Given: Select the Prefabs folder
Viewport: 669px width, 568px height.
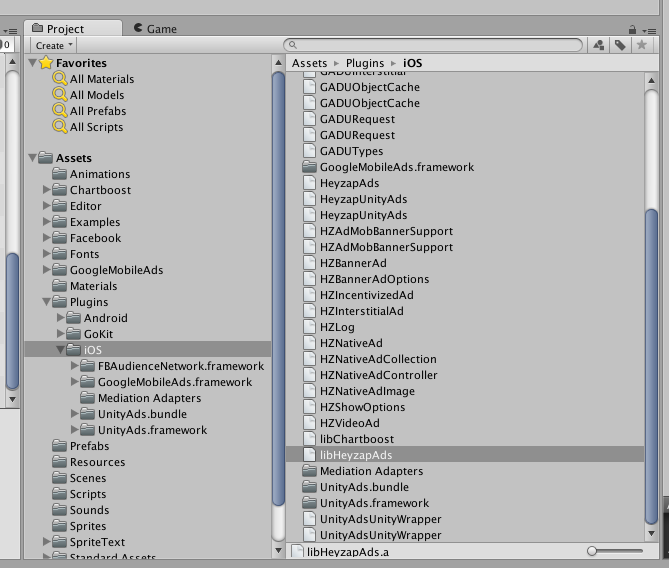Looking at the screenshot, I should coord(89,446).
